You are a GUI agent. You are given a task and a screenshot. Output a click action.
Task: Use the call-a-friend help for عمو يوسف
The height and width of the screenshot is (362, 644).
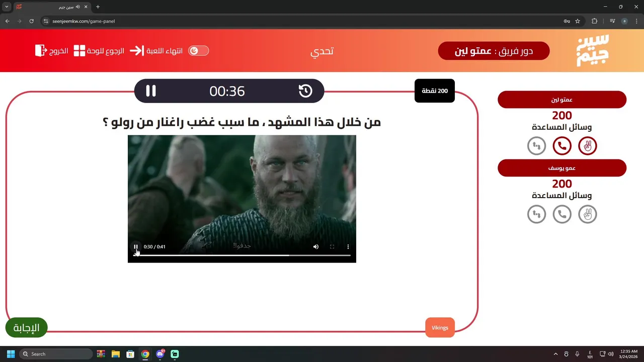[562, 215]
